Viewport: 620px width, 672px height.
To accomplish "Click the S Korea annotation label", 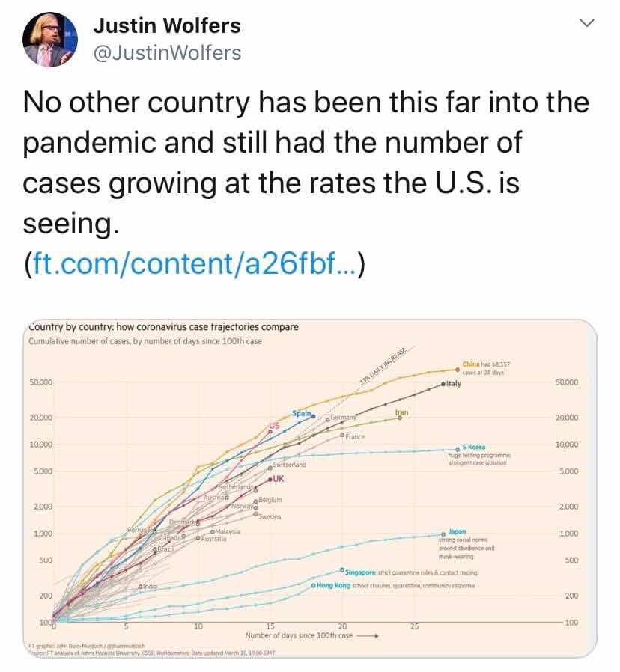I will coord(474,447).
